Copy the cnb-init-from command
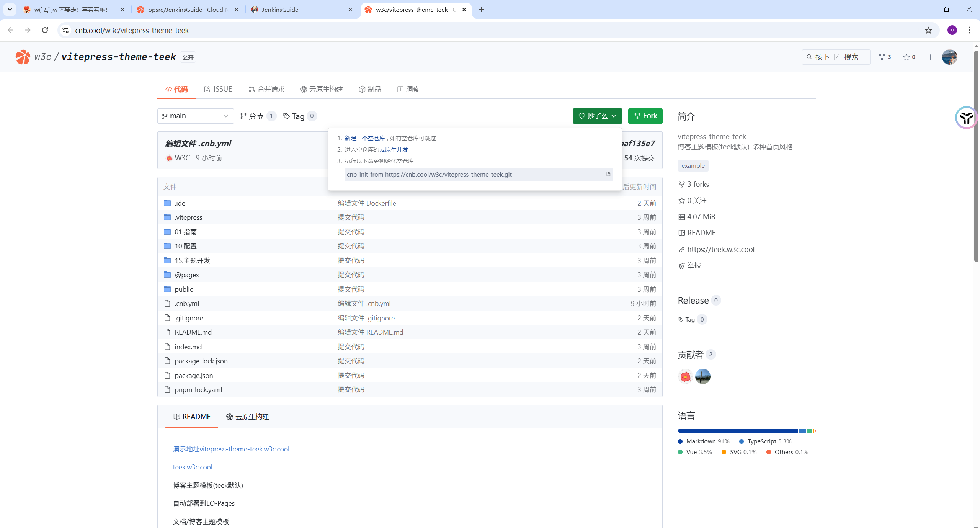 click(x=608, y=175)
